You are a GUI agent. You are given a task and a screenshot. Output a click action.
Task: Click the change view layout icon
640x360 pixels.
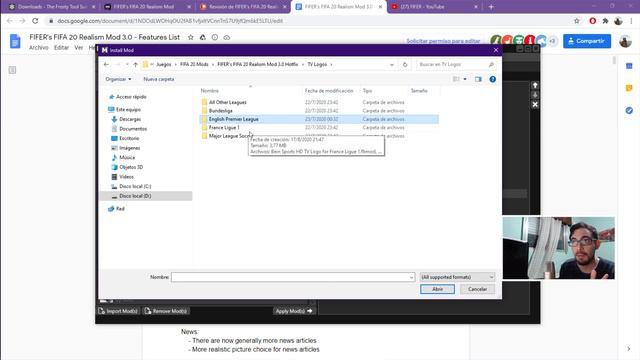click(456, 79)
